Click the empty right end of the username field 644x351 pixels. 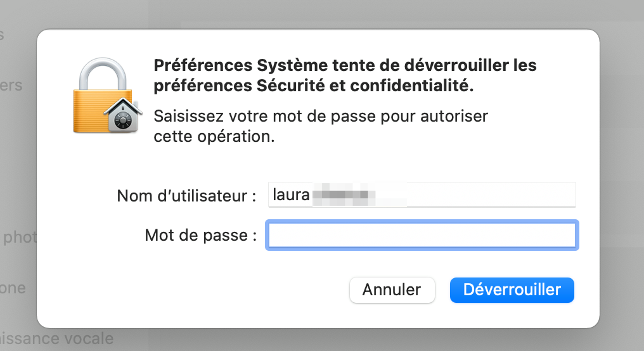pos(507,195)
